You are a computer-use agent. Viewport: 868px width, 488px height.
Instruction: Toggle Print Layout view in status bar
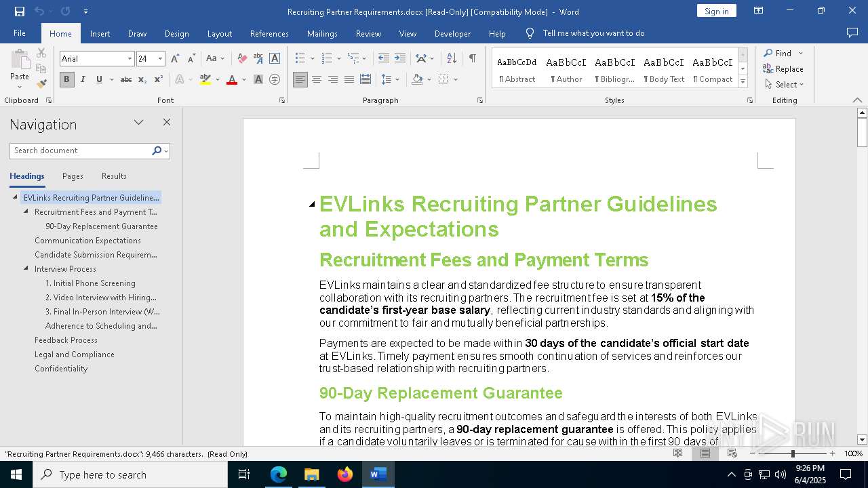705,453
